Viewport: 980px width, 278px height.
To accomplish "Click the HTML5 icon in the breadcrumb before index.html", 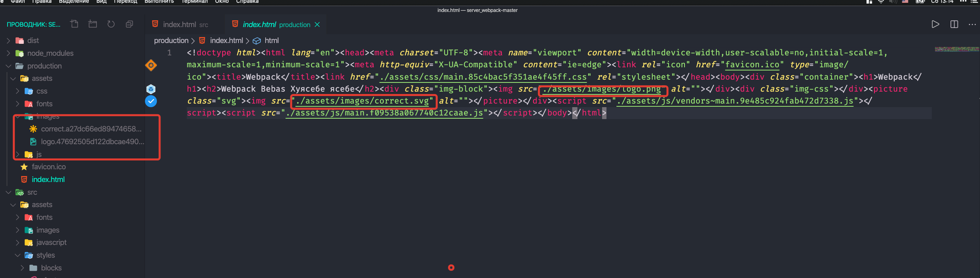I will [202, 40].
